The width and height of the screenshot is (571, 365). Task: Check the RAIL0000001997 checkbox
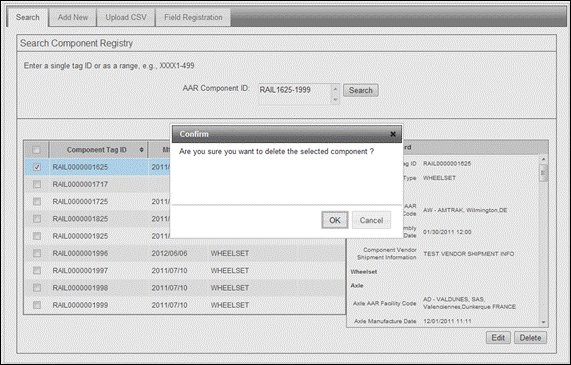37,270
